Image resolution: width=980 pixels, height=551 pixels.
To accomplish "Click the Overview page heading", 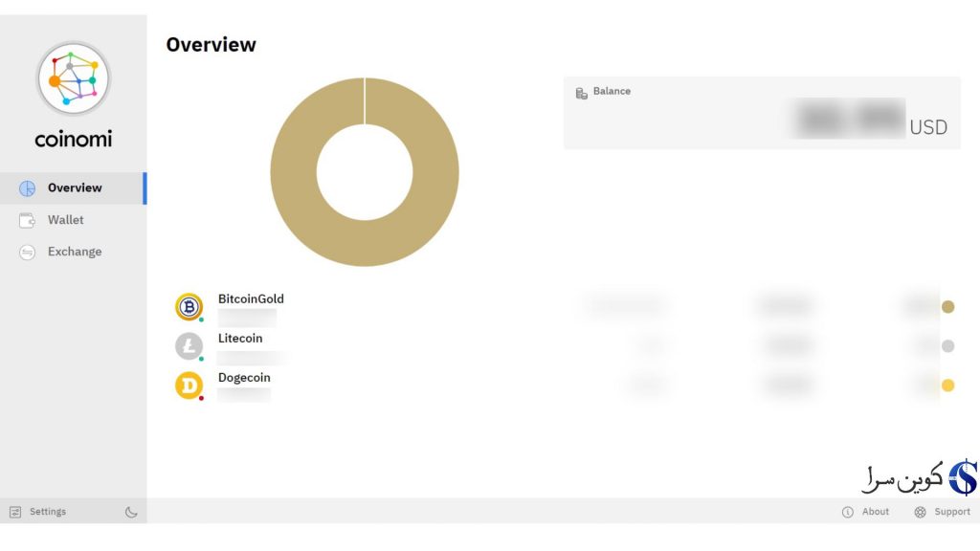I will 212,45.
